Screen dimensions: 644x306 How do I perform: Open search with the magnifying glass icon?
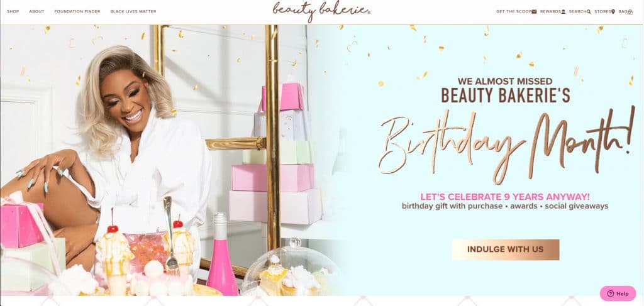click(x=589, y=11)
